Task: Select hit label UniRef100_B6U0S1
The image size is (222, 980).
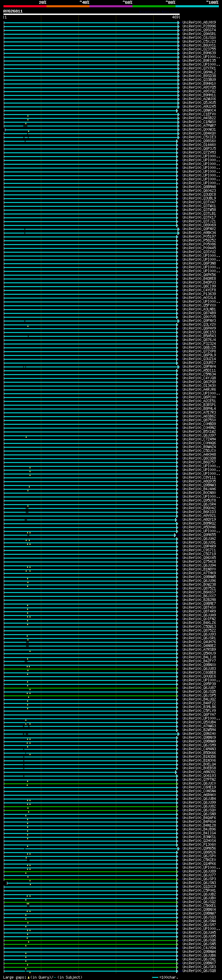Action: point(199,45)
